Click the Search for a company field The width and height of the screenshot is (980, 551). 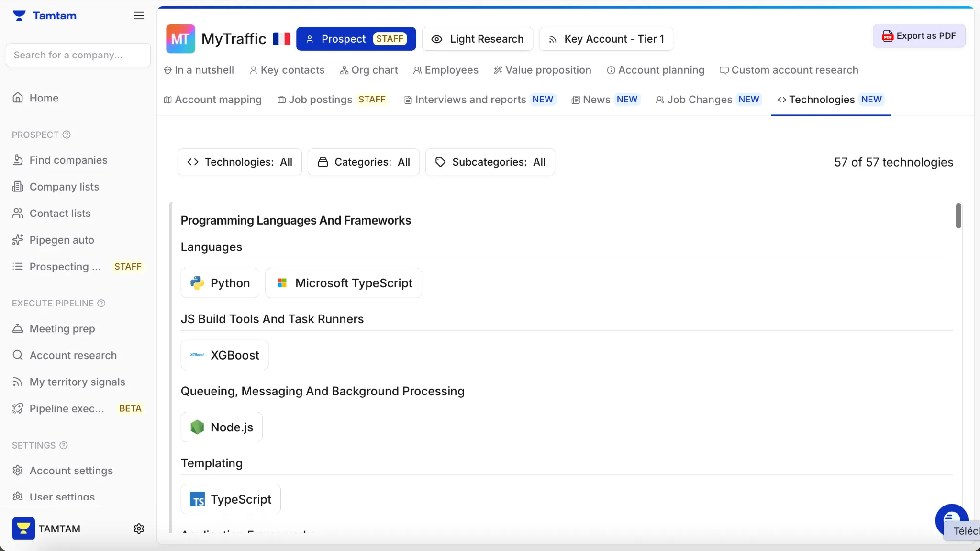click(78, 55)
